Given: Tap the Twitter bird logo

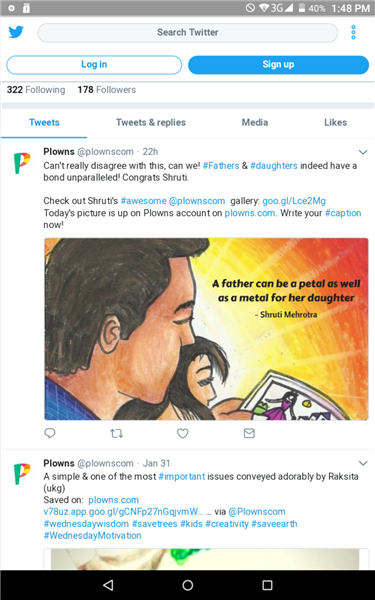Looking at the screenshot, I should [x=16, y=32].
